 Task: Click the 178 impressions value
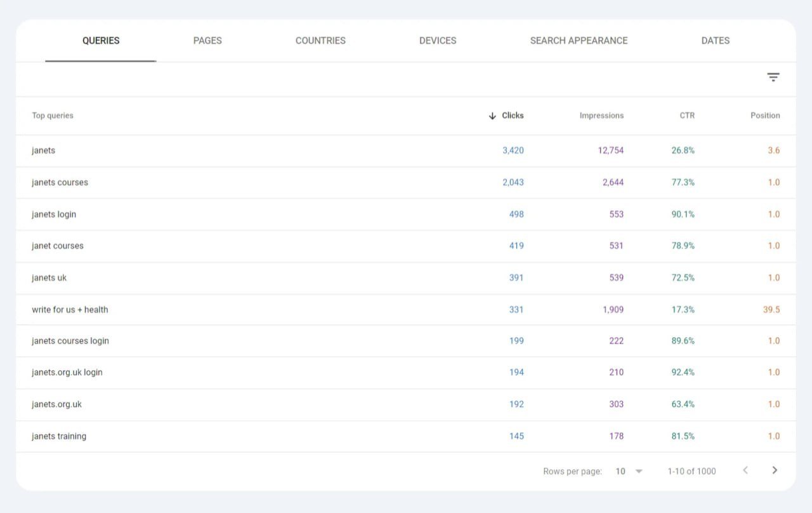(x=617, y=436)
